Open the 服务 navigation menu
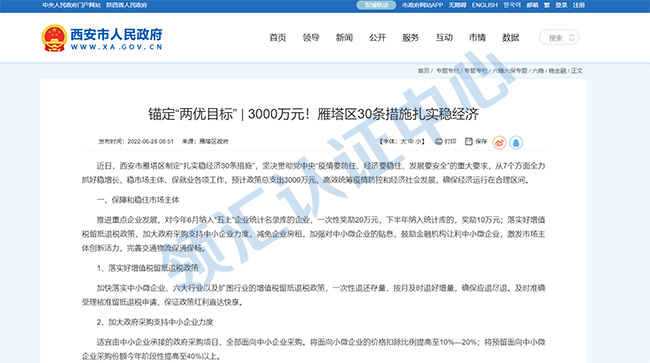This screenshot has width=650, height=363. click(410, 37)
